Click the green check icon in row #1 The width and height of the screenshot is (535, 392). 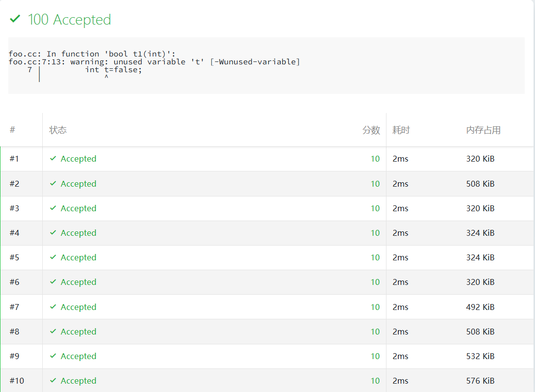(53, 159)
